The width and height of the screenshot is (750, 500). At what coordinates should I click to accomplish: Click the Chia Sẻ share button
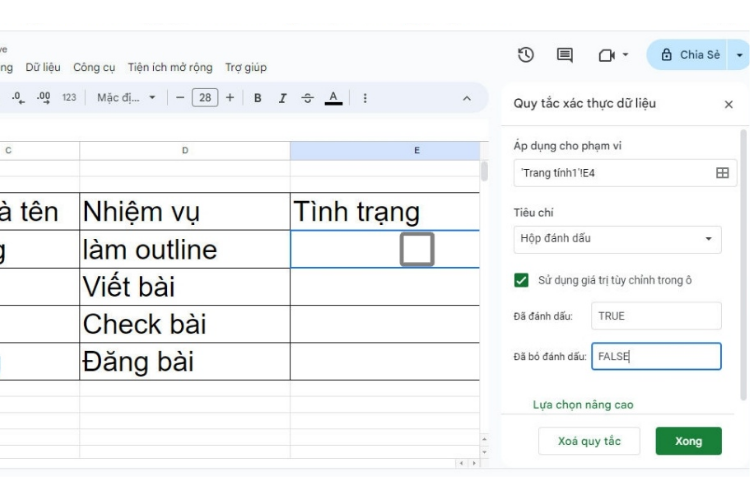pos(687,55)
